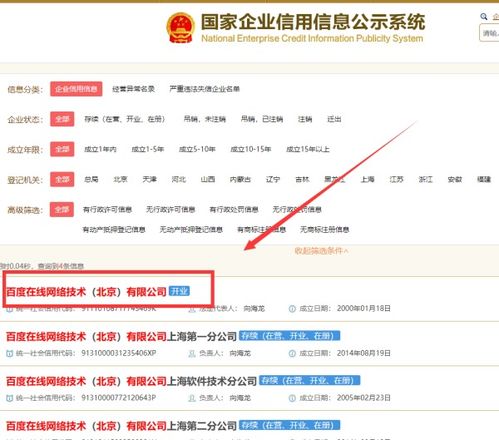Click credit code icon beside 913100007721206​43P

[10, 398]
